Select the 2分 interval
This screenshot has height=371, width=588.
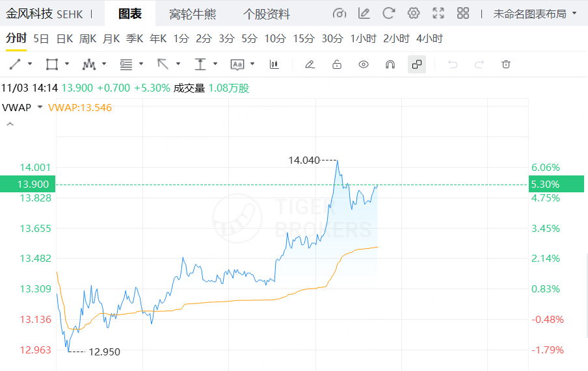204,38
